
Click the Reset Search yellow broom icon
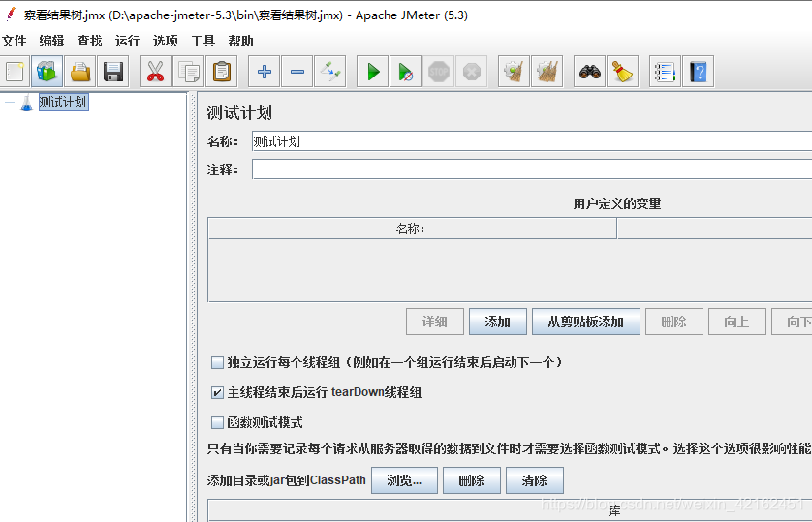(622, 72)
